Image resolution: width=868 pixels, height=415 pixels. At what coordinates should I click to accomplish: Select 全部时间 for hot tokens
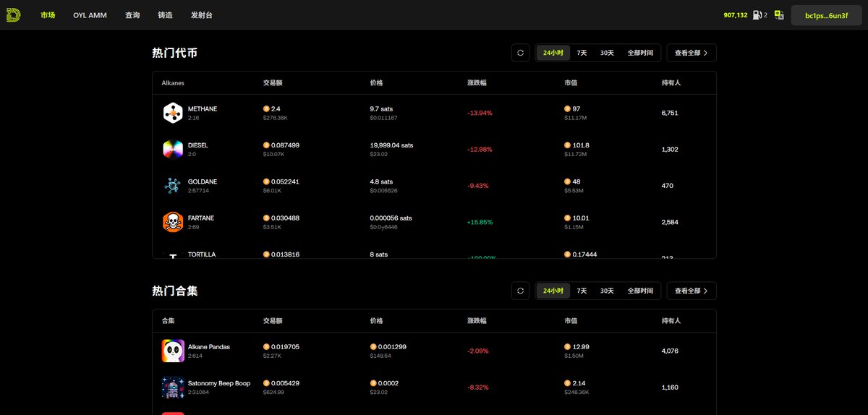point(640,53)
